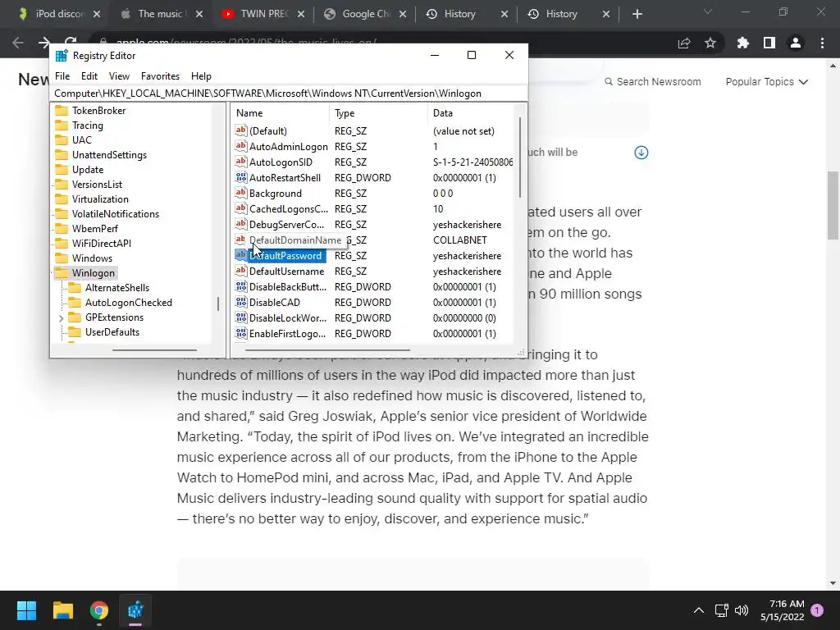
Task: Select the Winlogon key in tree
Action: (x=94, y=273)
